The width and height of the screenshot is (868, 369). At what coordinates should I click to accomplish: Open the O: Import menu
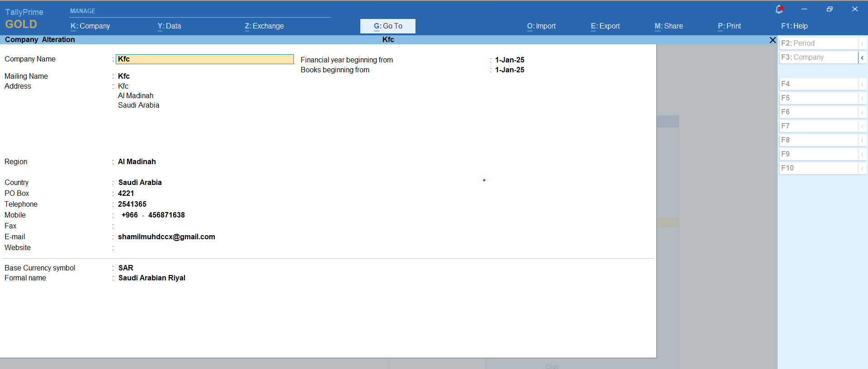point(541,26)
